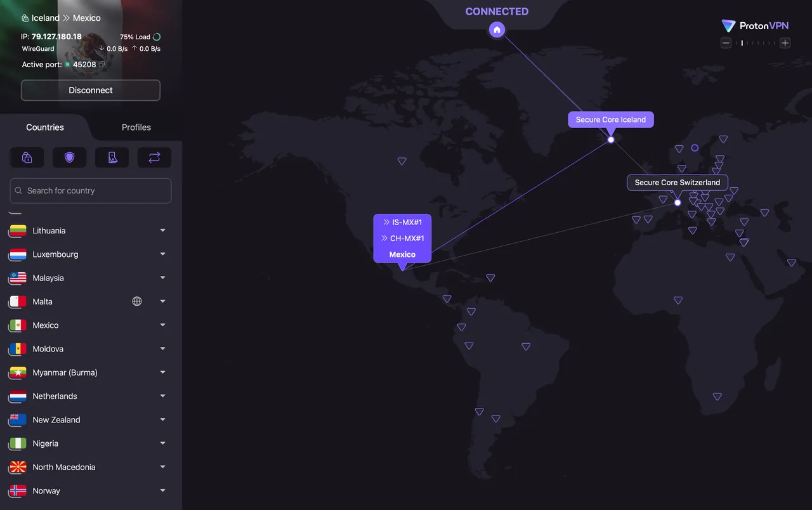
Task: Select CH-MX#1 in the Mexico popup
Action: coord(402,239)
